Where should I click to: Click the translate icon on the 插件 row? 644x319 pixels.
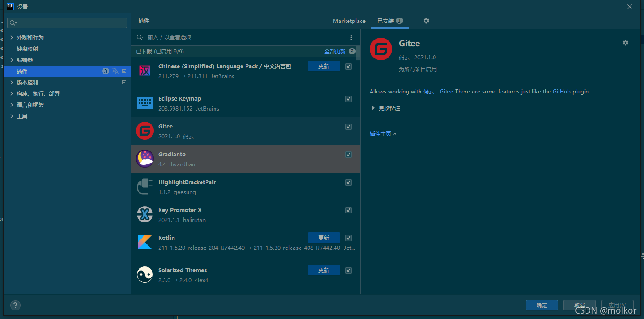[116, 71]
